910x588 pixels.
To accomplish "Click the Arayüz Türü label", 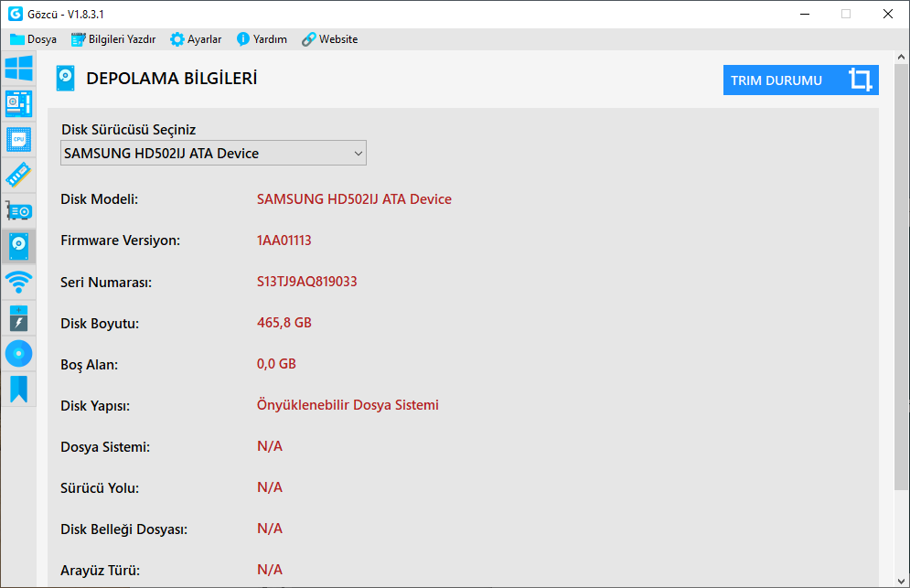I will tap(101, 571).
